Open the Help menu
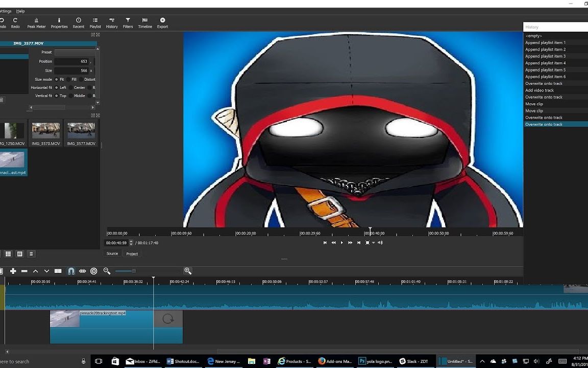The width and height of the screenshot is (588, 368). [20, 11]
